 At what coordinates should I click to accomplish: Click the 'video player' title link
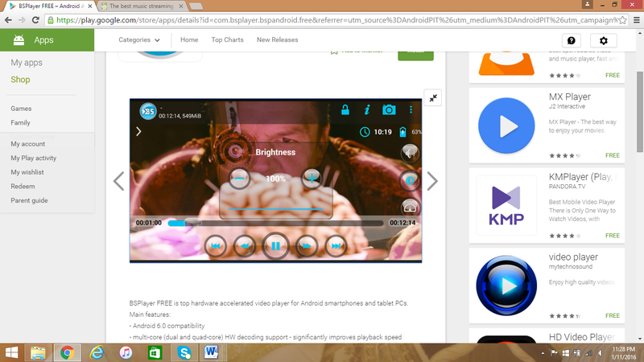[x=573, y=257]
